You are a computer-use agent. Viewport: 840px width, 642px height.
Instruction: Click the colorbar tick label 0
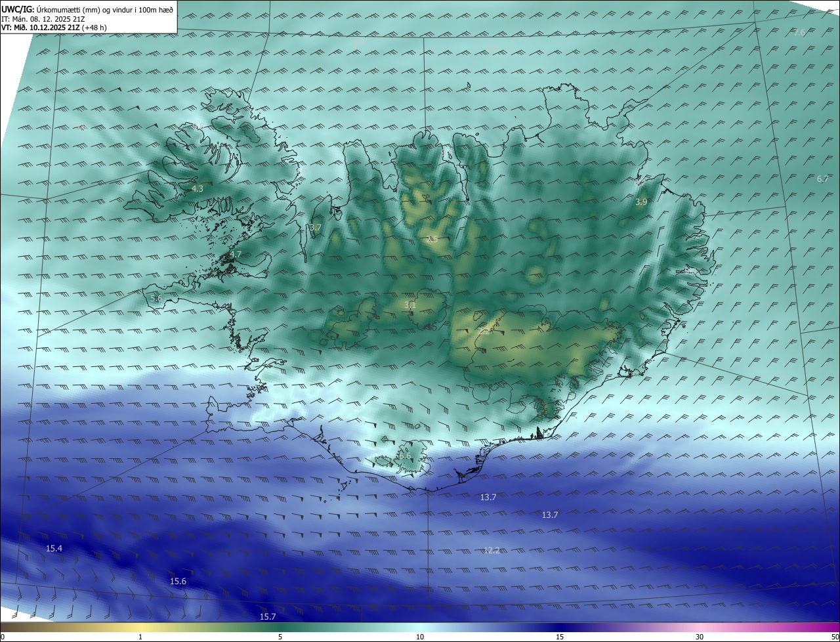2,637
